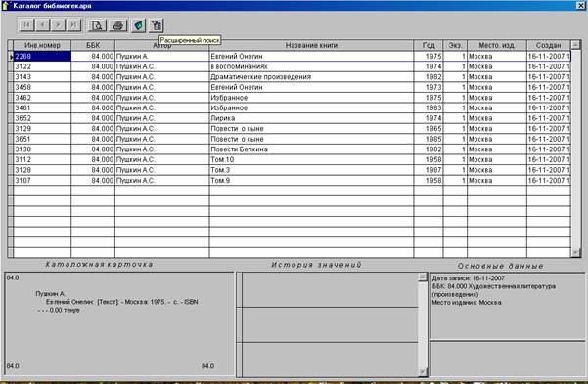Open print preview document icon
588x384 pixels.
coord(97,25)
